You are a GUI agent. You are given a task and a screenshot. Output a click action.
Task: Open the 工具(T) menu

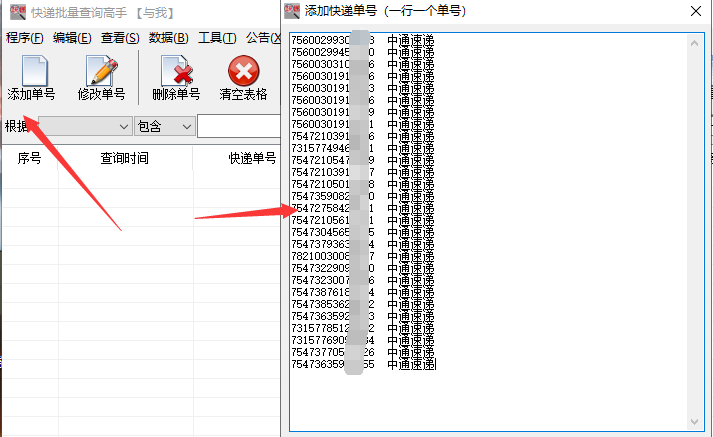(217, 38)
